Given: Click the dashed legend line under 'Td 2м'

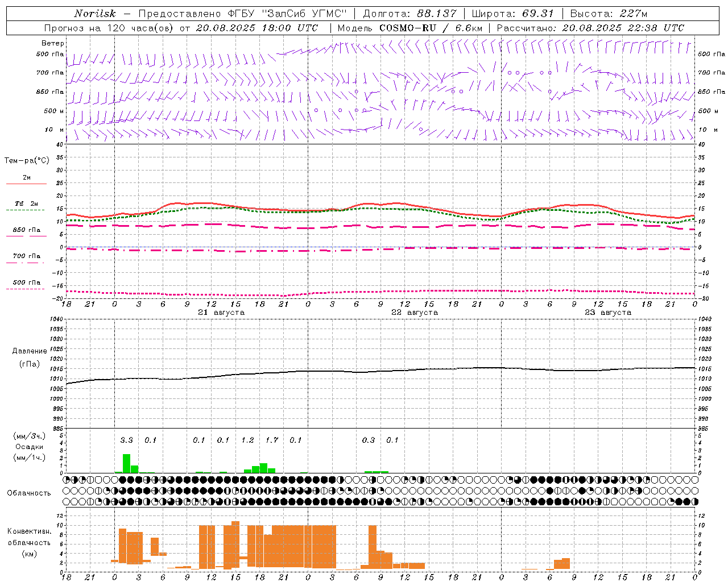Looking at the screenshot, I should [25, 210].
